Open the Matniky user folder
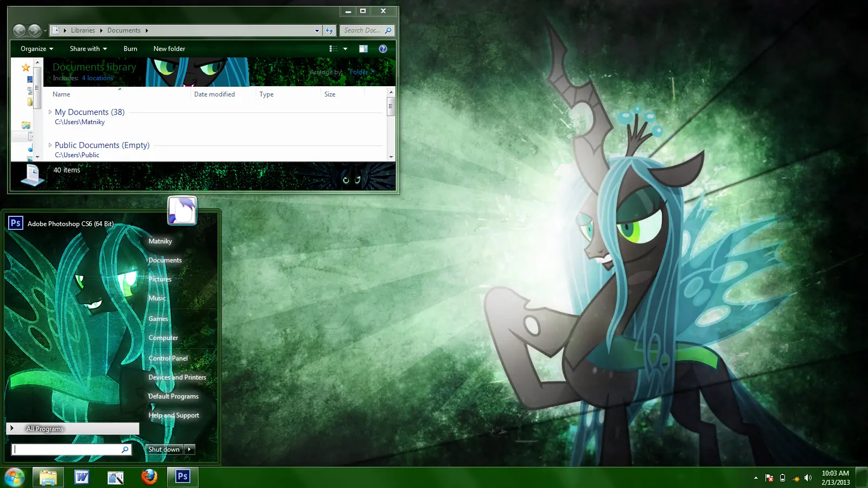The image size is (868, 488). pos(160,241)
